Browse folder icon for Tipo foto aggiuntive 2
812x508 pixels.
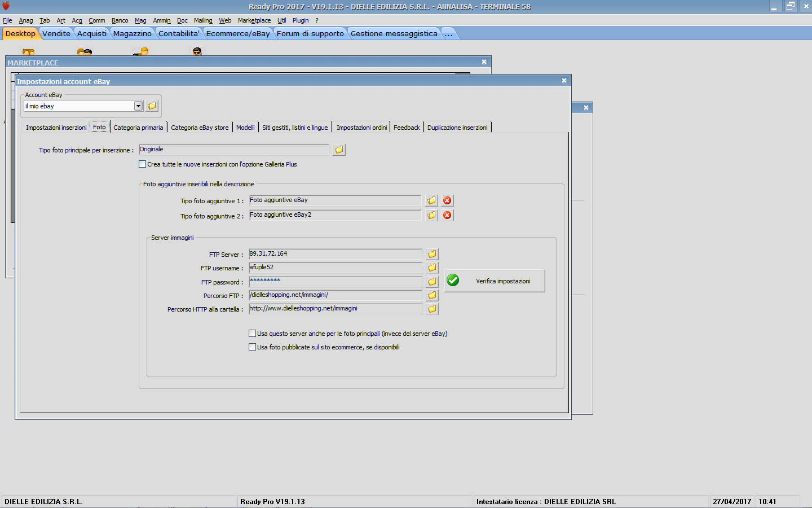[x=431, y=215]
